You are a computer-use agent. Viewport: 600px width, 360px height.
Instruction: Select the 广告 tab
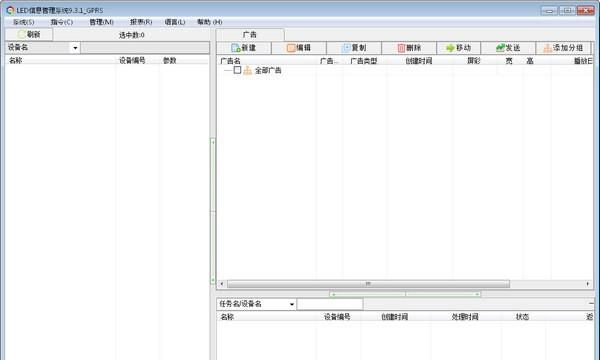[x=250, y=34]
